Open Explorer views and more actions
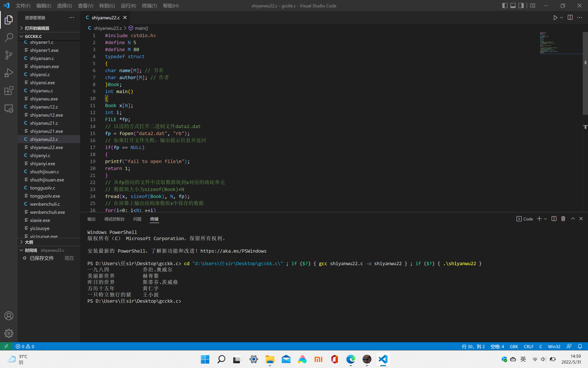The width and height of the screenshot is (588, 368). tap(72, 17)
